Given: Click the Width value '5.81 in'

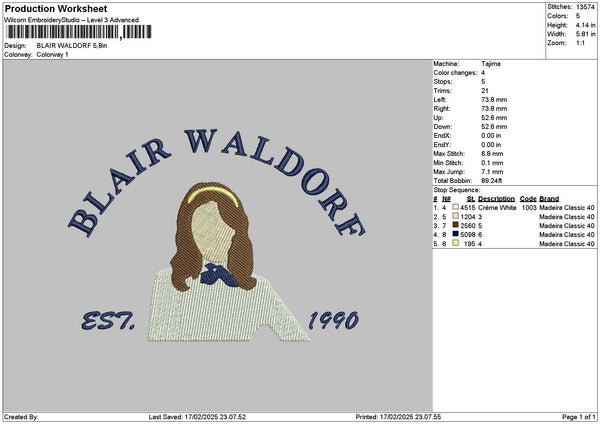Looking at the screenshot, I should click(585, 34).
